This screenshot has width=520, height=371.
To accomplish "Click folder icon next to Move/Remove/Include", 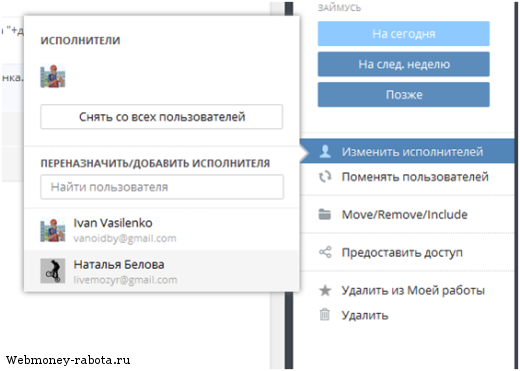I will (325, 214).
